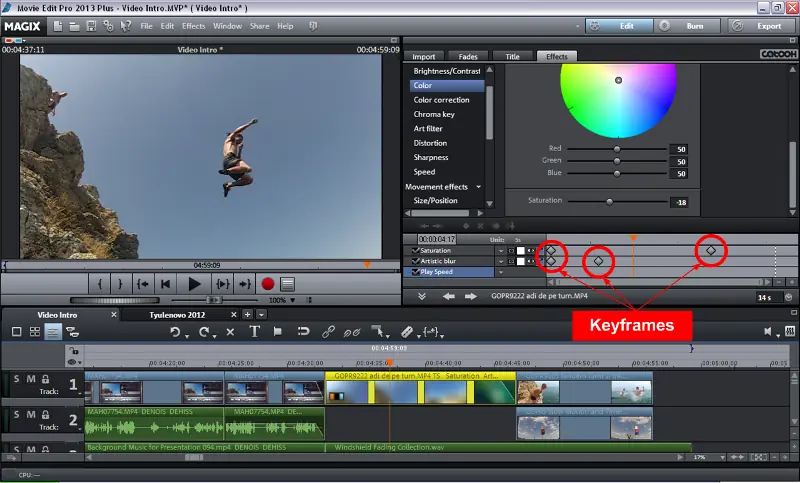Open the Share menu
The height and width of the screenshot is (483, 800).
tap(259, 26)
